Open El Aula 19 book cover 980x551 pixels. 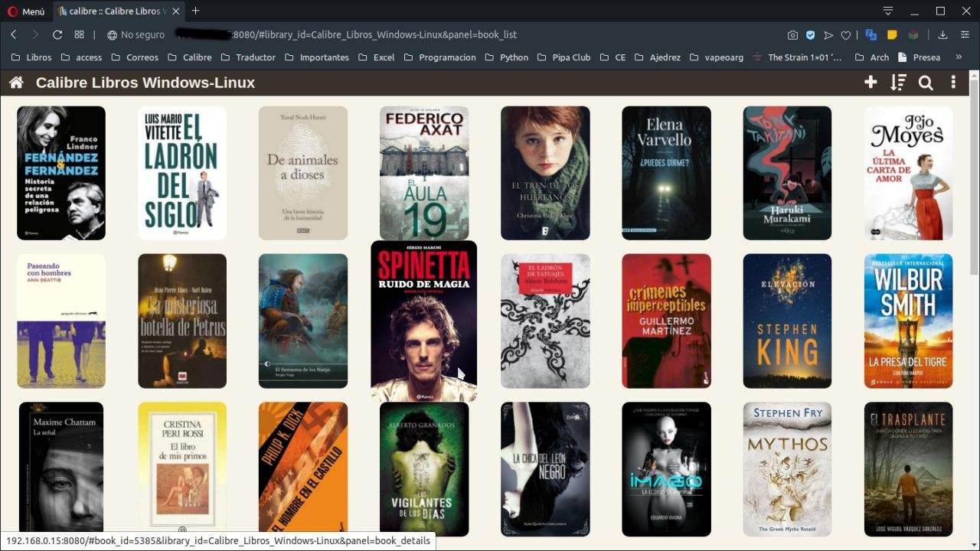click(424, 173)
